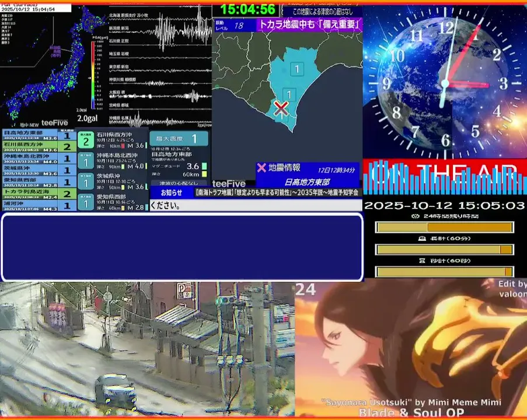The height and width of the screenshot is (420, 527).
Task: Click the number 12 on the analog clock
Action: coord(446,27)
